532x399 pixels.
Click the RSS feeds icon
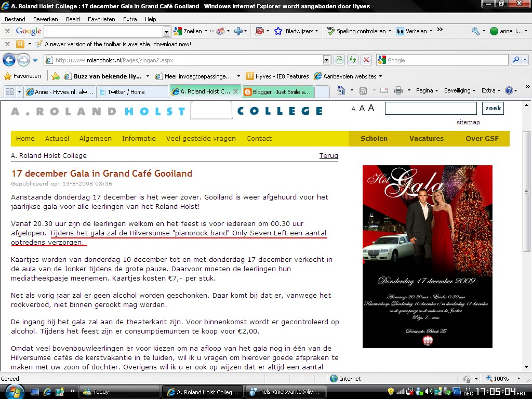tap(363, 90)
